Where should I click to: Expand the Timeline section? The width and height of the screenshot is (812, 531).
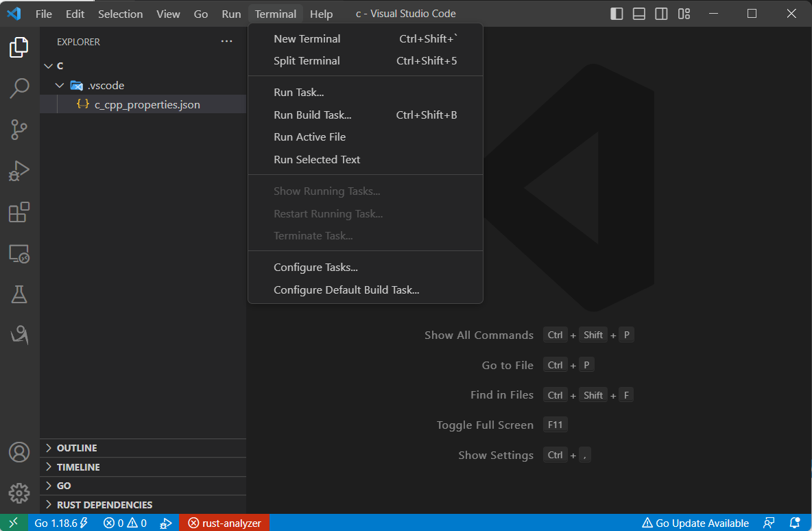[143, 467]
